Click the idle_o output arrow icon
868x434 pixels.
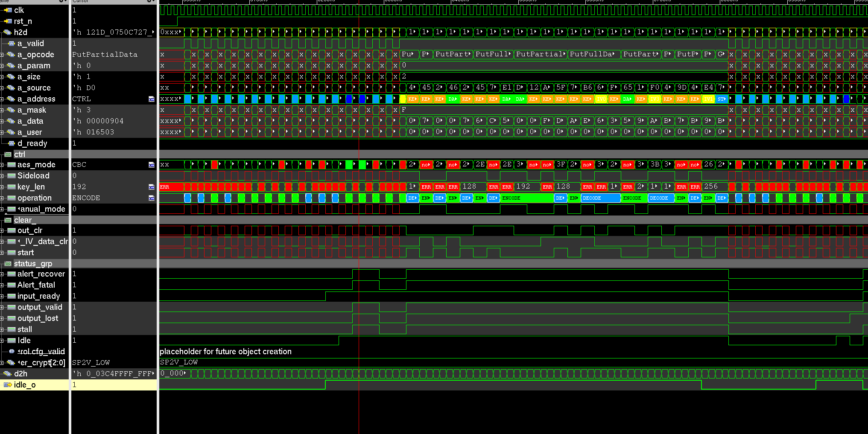pos(8,384)
